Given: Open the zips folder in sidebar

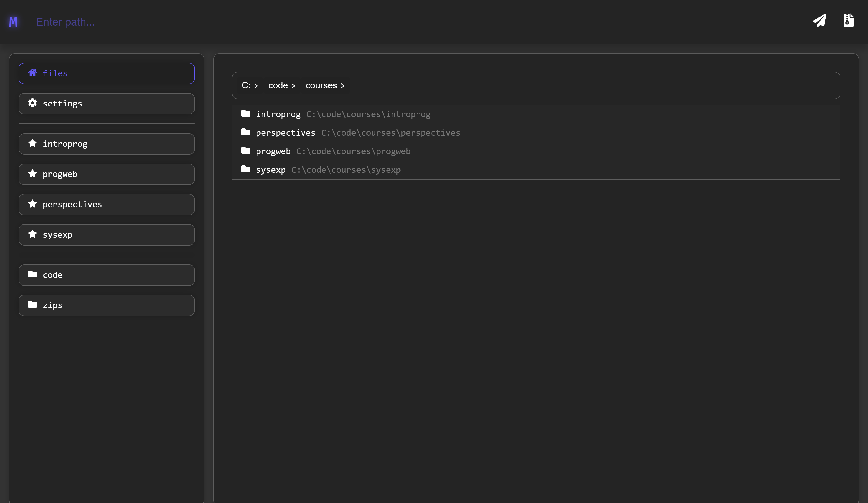Looking at the screenshot, I should (x=106, y=306).
